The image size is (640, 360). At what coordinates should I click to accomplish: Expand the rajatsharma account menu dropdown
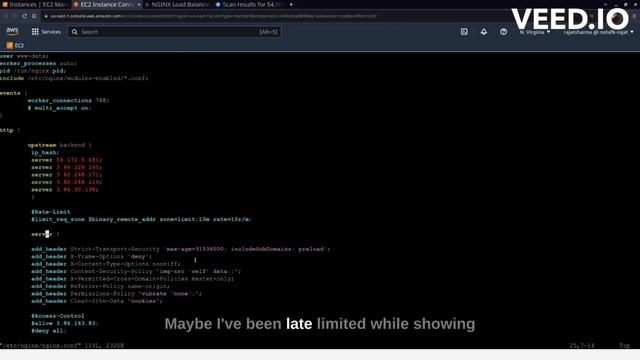(598, 32)
